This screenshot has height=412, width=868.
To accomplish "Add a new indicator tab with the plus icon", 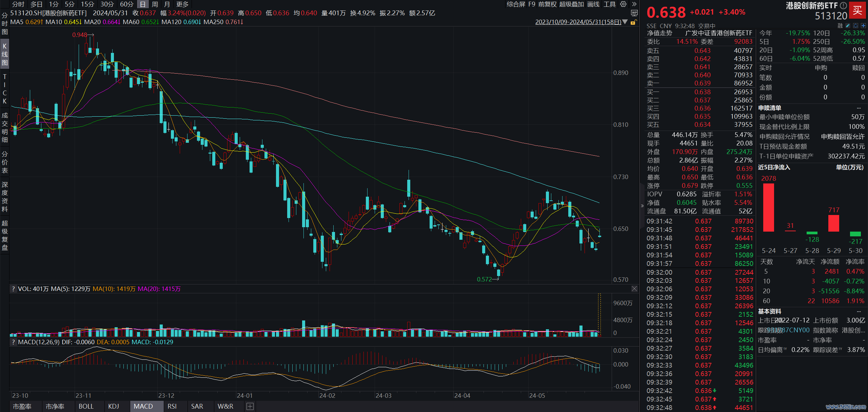I will coord(250,406).
